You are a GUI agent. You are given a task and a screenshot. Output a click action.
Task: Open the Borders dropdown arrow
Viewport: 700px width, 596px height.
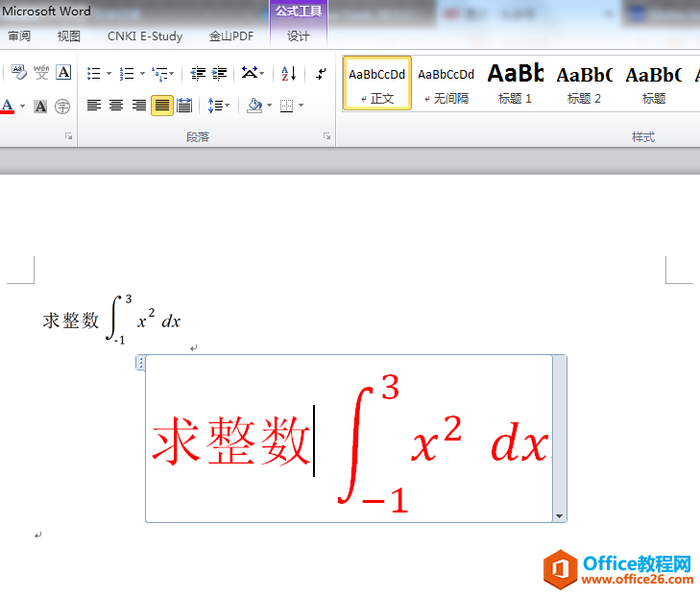pyautogui.click(x=301, y=106)
